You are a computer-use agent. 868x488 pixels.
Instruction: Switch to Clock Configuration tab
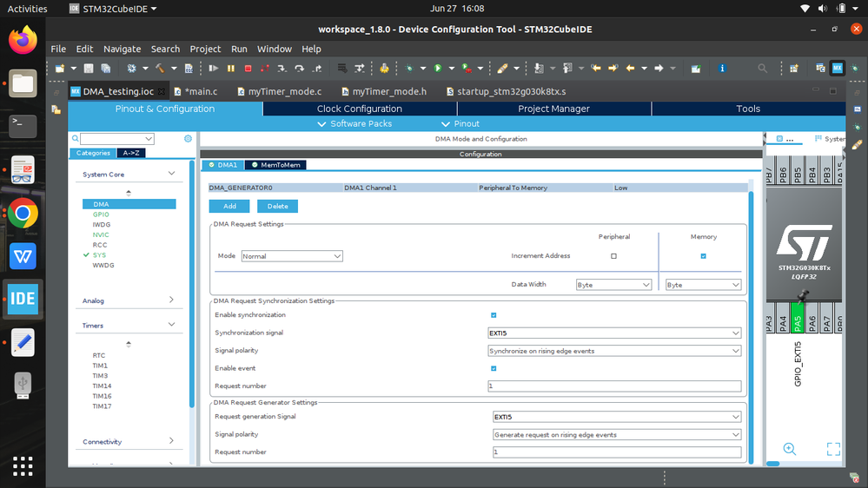click(x=360, y=109)
